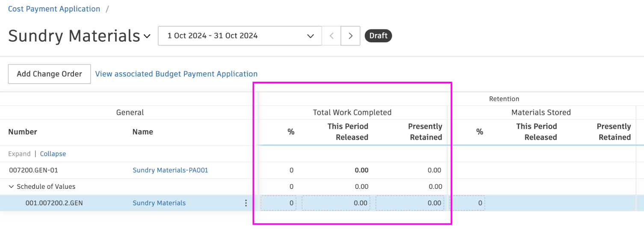Go to the previous billing period

(331, 36)
